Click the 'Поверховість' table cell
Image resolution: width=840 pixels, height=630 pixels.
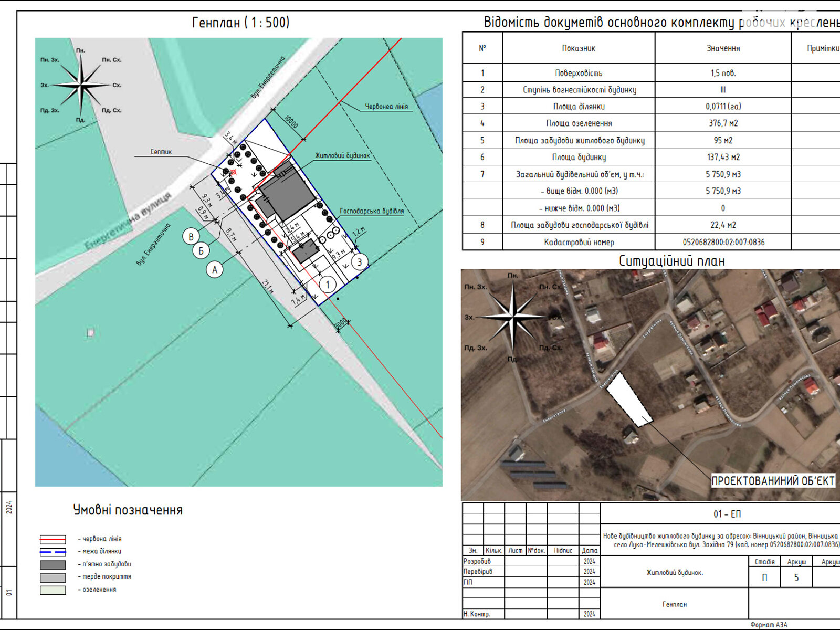[x=579, y=73]
